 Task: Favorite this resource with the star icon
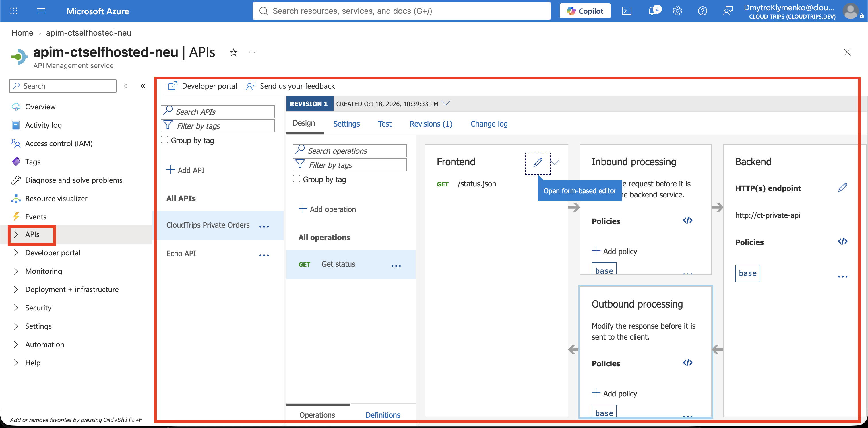(233, 52)
